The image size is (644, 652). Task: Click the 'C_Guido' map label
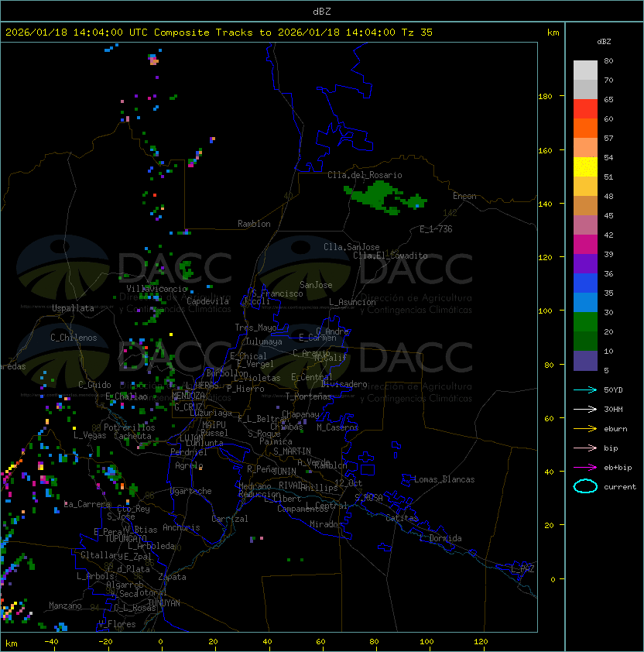coord(94,385)
